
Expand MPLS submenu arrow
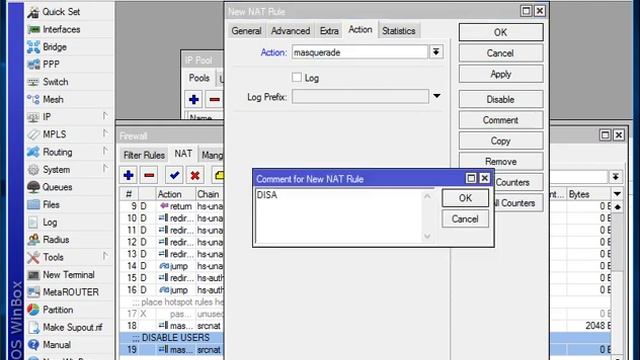pos(105,134)
